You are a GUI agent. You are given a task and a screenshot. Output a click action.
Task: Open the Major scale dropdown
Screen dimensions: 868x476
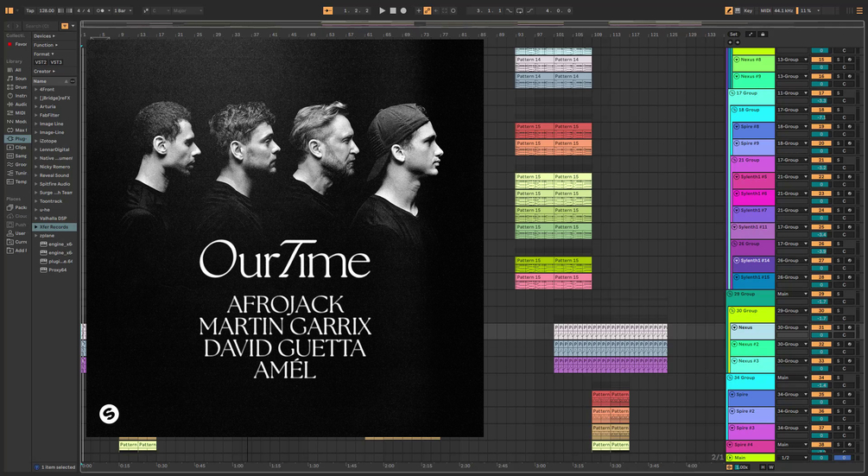click(x=187, y=10)
